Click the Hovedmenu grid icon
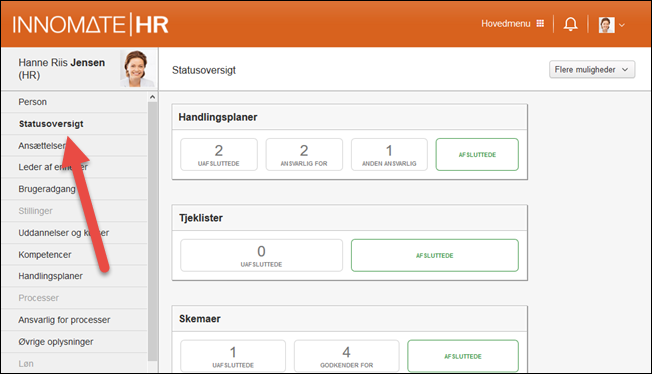This screenshot has height=374, width=652. pos(540,23)
